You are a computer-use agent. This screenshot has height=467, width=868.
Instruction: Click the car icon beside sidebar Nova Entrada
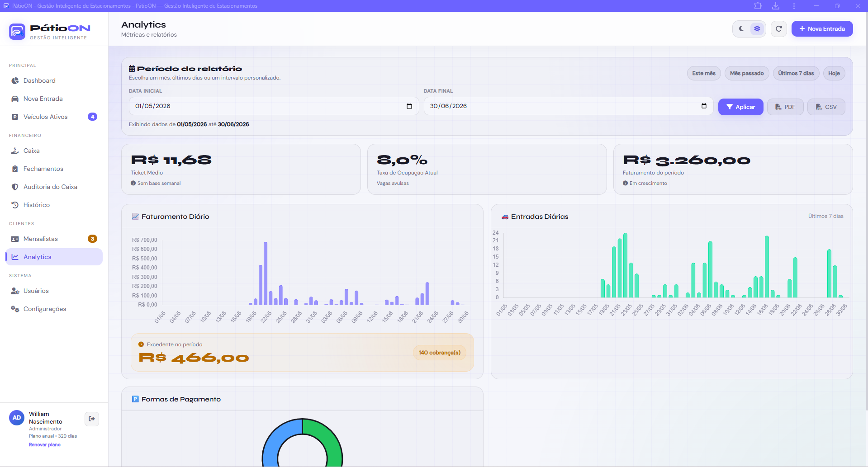coord(15,99)
